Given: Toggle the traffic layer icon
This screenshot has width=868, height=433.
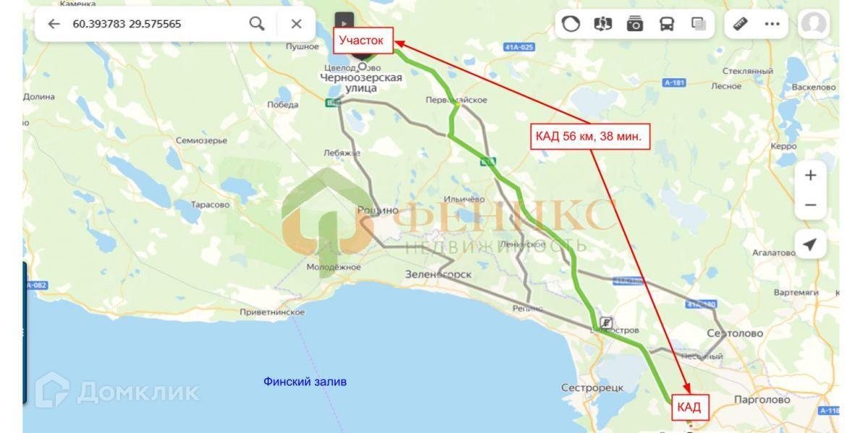Looking at the screenshot, I should click(x=571, y=24).
